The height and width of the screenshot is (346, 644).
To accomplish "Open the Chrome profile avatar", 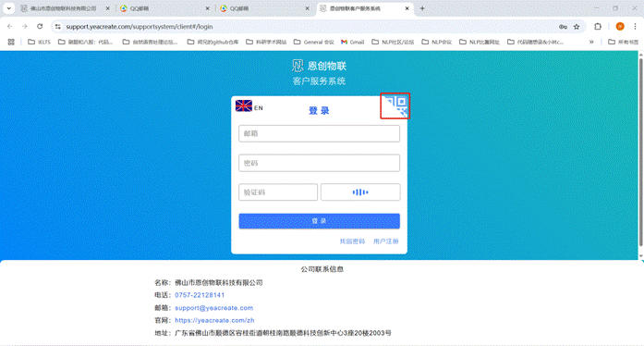I will [620, 26].
